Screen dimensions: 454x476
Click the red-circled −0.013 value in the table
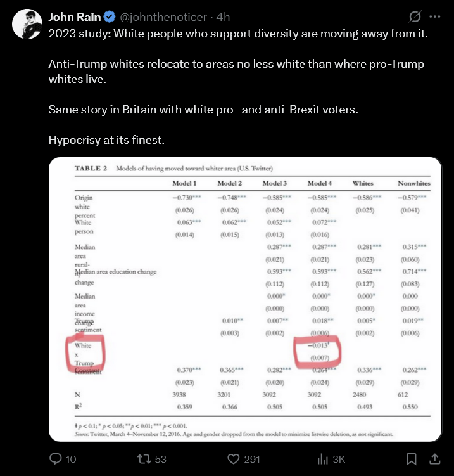318,352
